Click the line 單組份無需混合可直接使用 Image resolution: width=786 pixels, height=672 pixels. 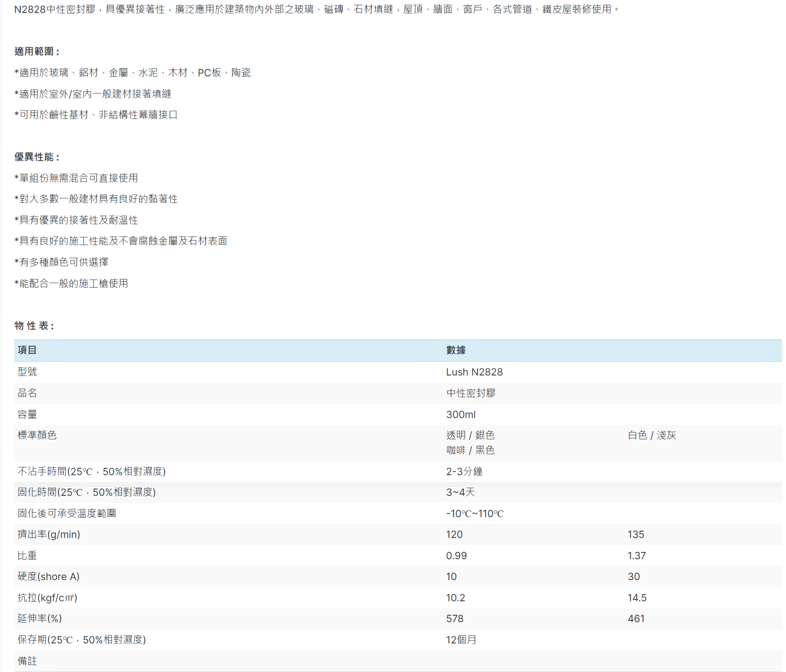76,178
